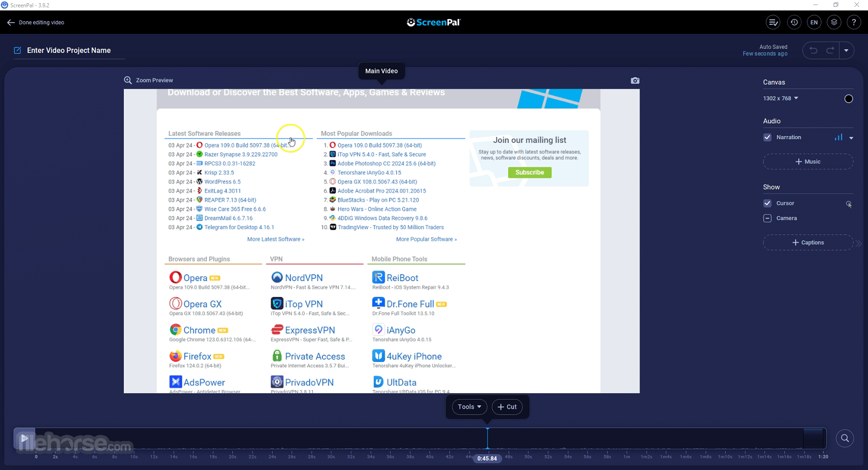868x470 pixels.
Task: Toggle the Narration checkbox
Action: pos(767,137)
